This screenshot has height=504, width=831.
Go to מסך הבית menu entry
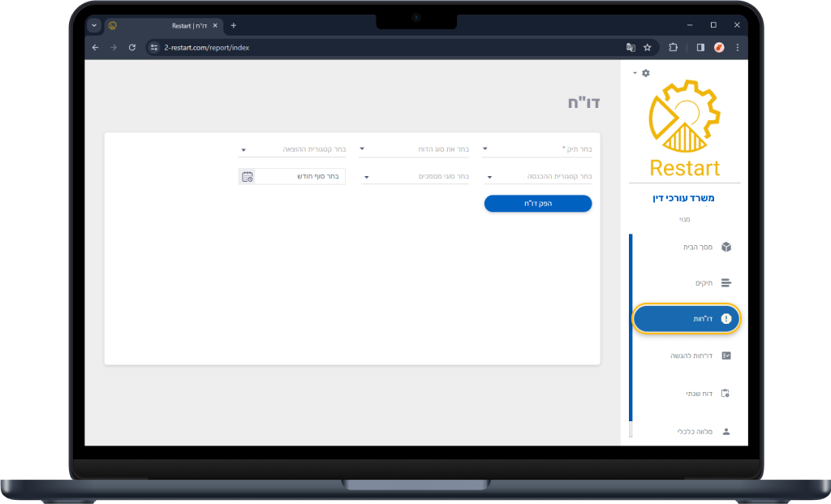[697, 247]
